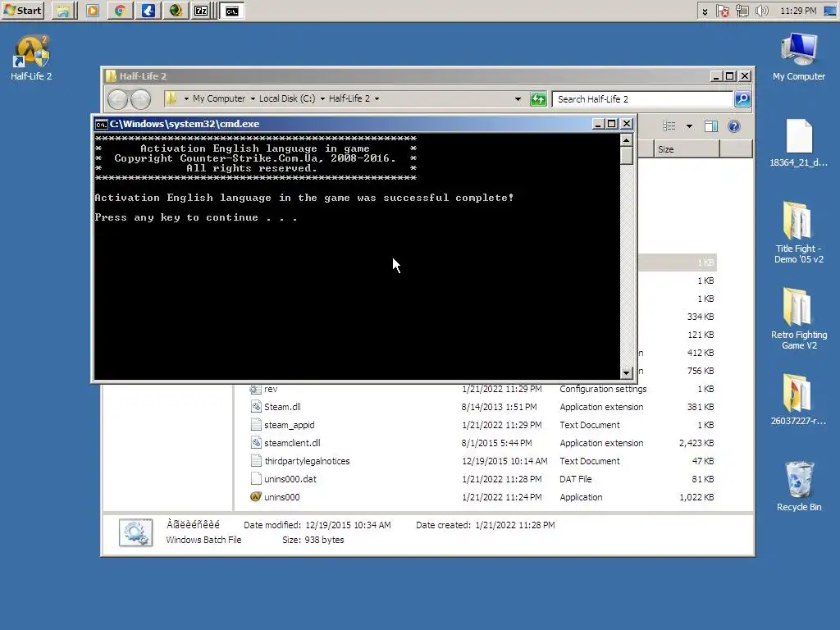Click Local Disk (C:) in breadcrumb
840x630 pixels.
click(x=287, y=98)
